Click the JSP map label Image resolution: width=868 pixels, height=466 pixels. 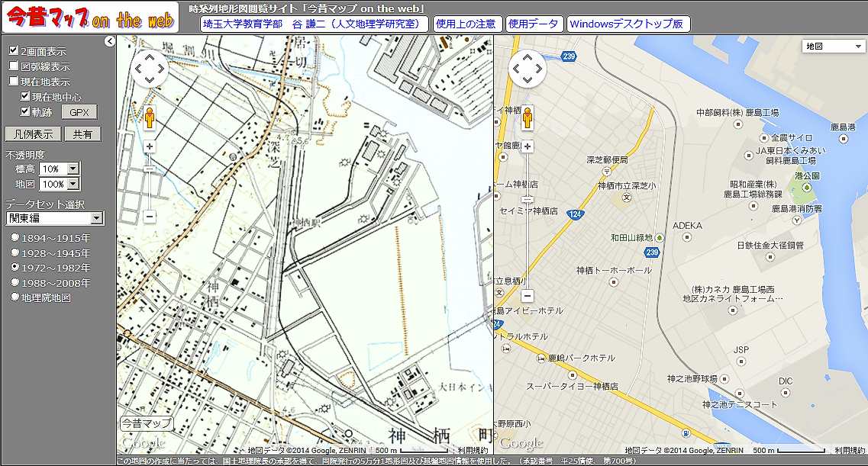741,349
